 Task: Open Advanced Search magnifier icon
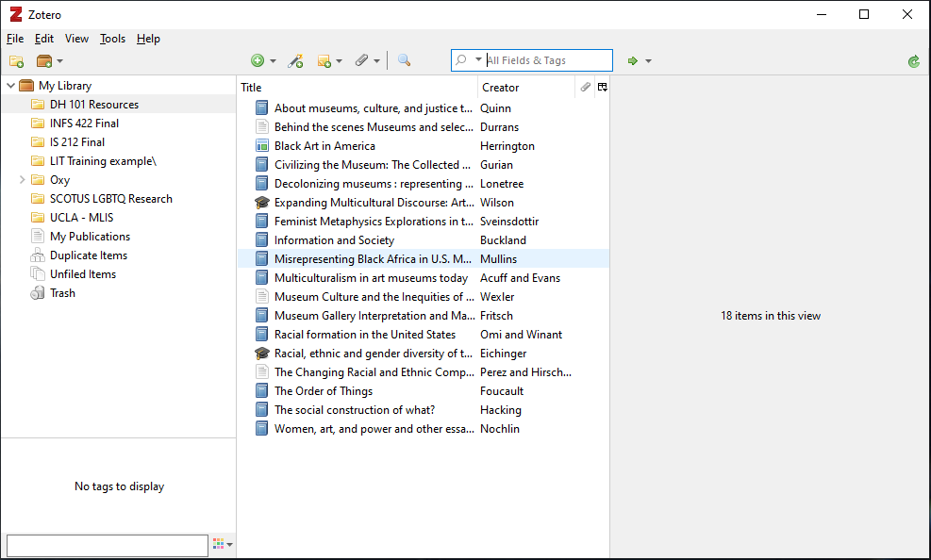pos(404,60)
